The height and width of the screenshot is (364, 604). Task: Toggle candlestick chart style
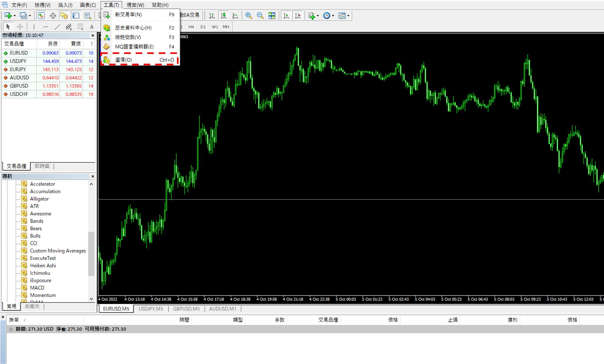coord(224,16)
